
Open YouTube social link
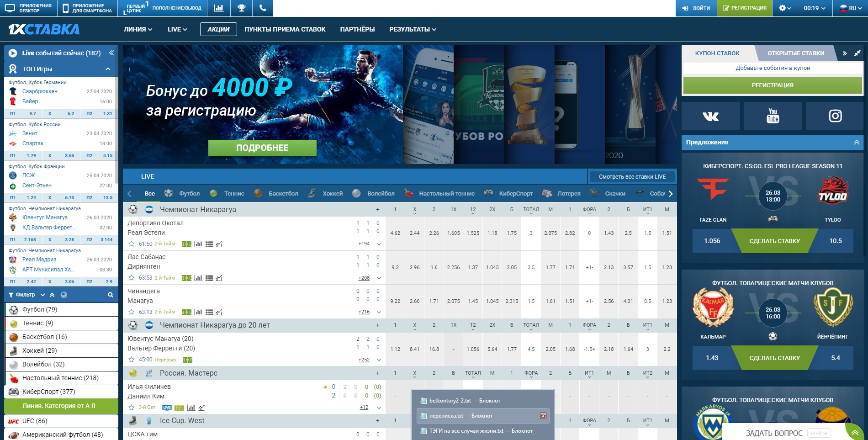773,116
